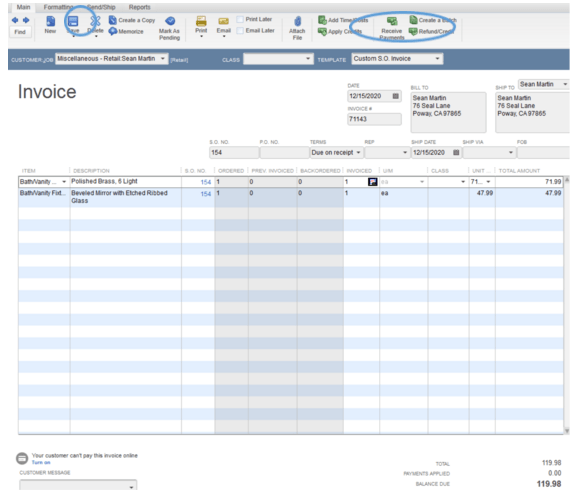Click the S.O. No. field showing 154
The width and height of the screenshot is (578, 500).
(234, 152)
